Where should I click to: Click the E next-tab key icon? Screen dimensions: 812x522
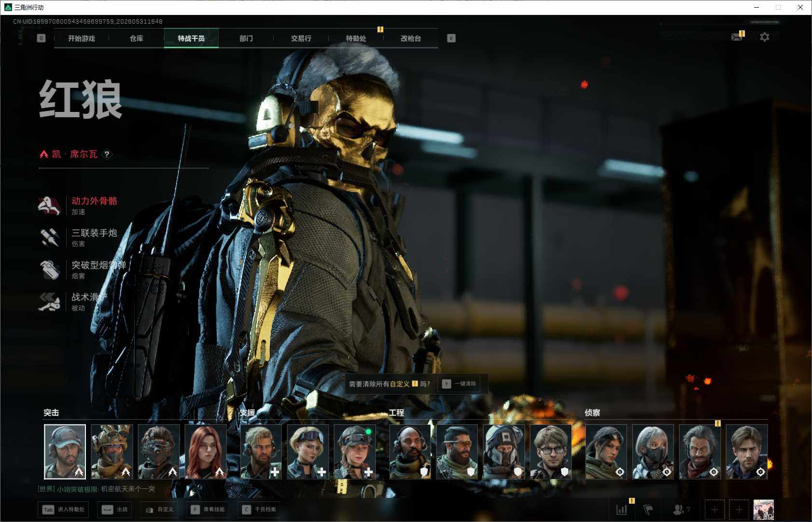tap(451, 38)
